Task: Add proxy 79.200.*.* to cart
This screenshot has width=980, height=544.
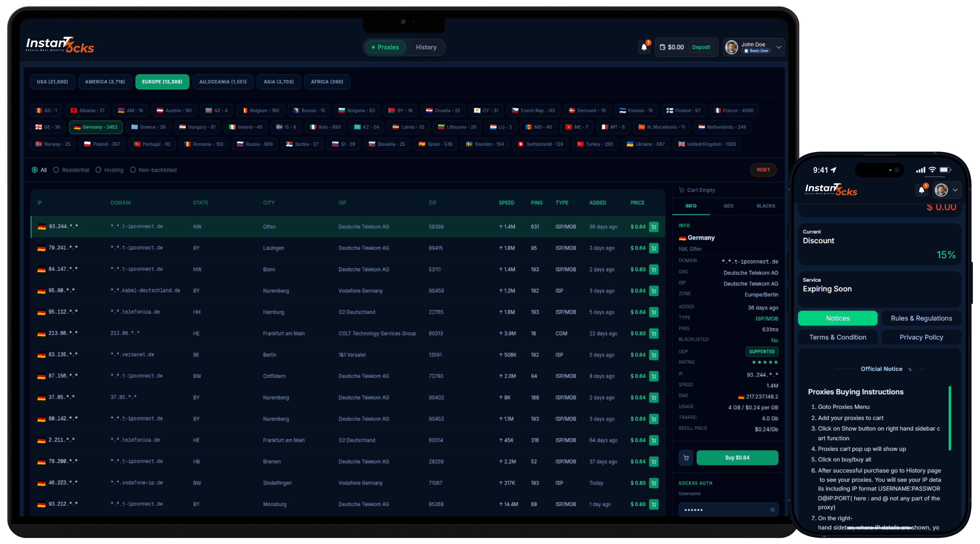Action: coord(654,462)
